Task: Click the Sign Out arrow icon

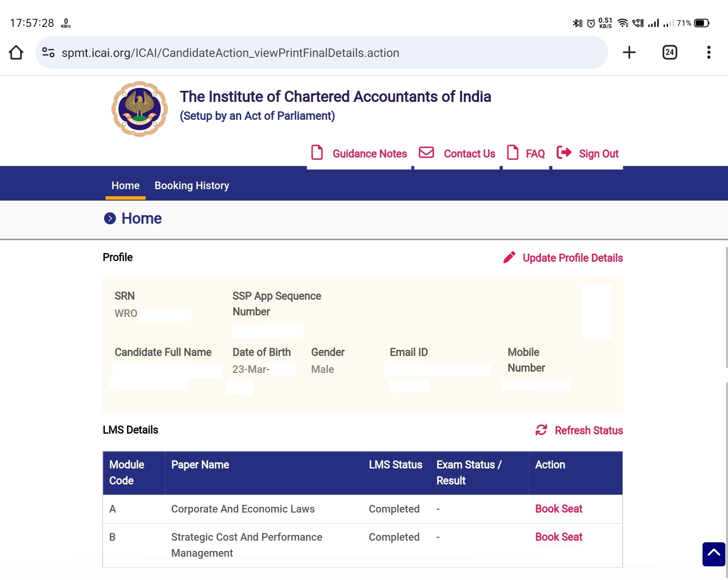Action: 564,152
